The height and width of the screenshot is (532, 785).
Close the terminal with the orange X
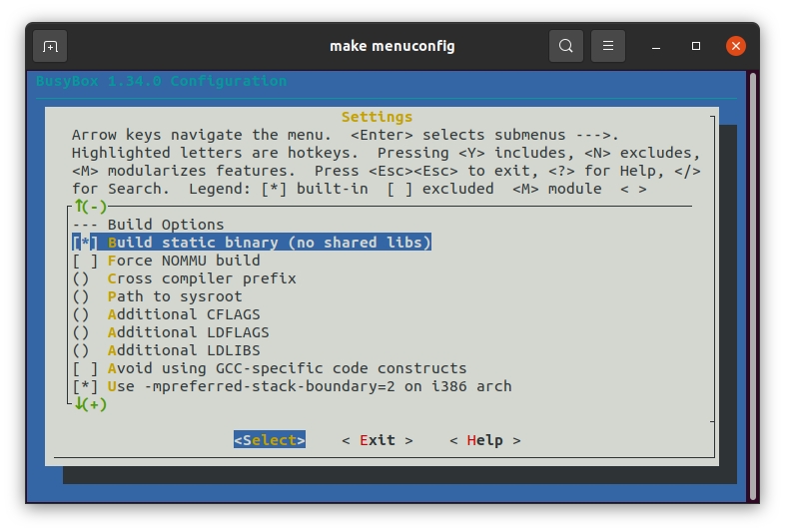click(x=736, y=46)
